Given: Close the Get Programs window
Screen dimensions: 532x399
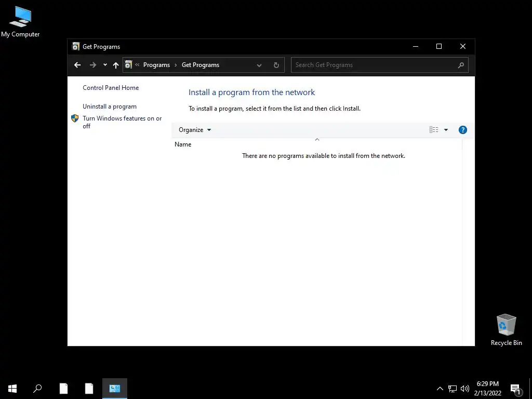Looking at the screenshot, I should (x=463, y=46).
